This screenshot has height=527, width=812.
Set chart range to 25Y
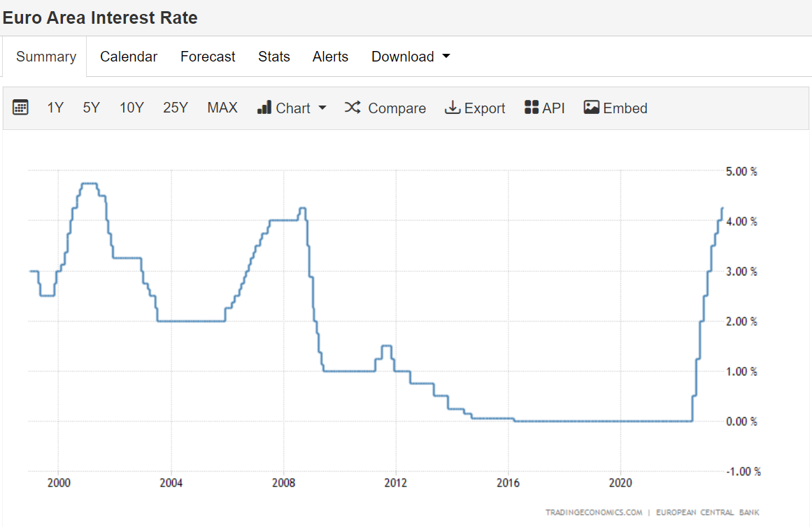[176, 108]
